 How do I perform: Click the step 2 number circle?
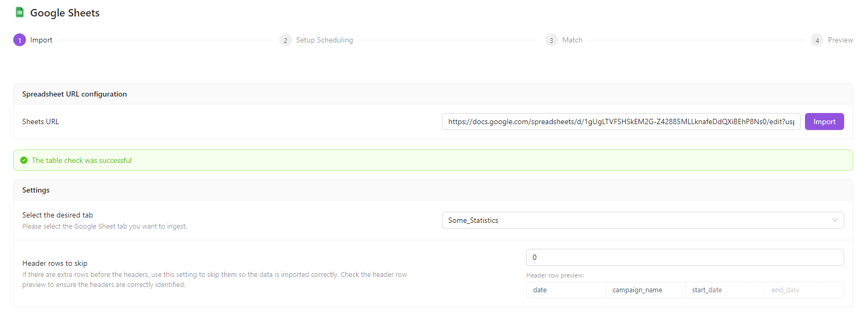coord(285,40)
